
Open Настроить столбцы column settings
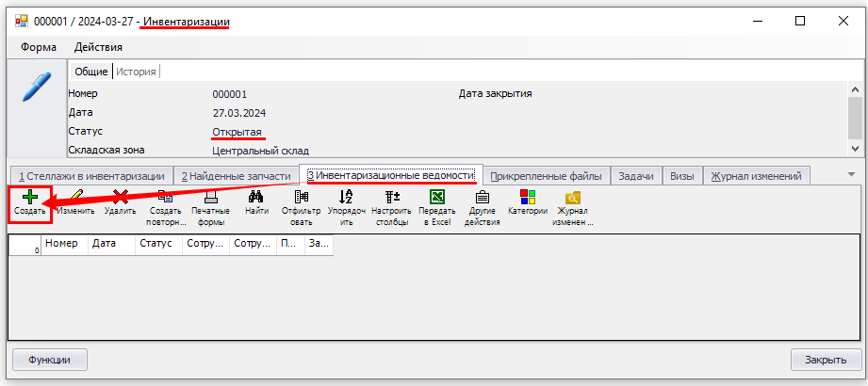point(390,198)
